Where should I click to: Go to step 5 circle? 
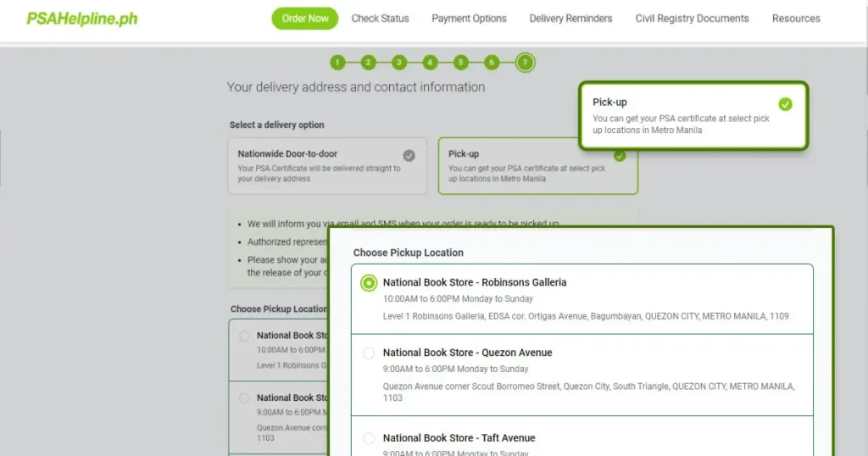tap(460, 63)
